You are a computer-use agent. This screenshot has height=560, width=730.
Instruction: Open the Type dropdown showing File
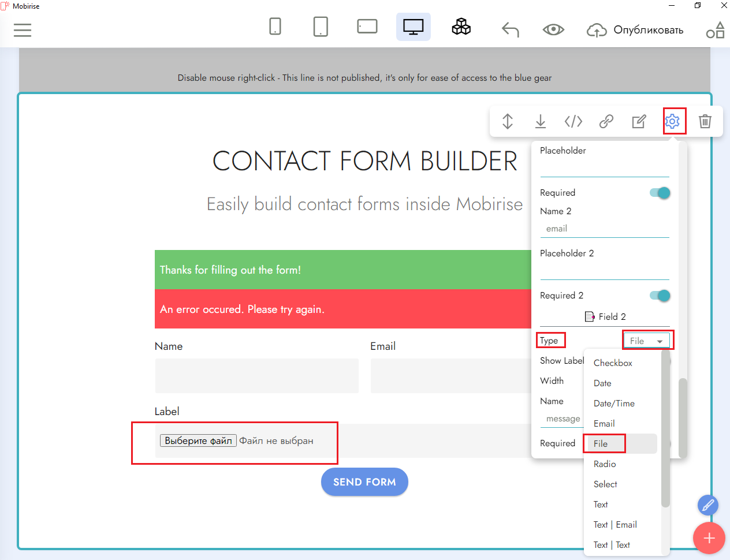click(647, 341)
